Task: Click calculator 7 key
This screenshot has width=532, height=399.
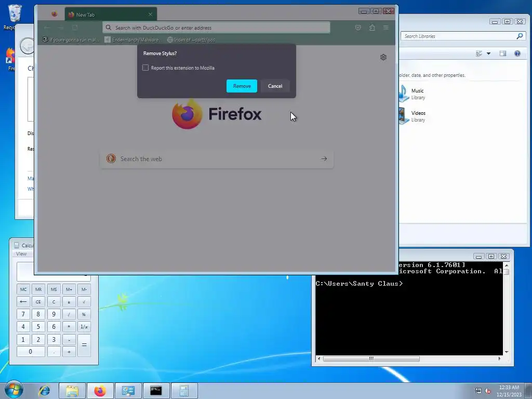Action: pyautogui.click(x=23, y=314)
